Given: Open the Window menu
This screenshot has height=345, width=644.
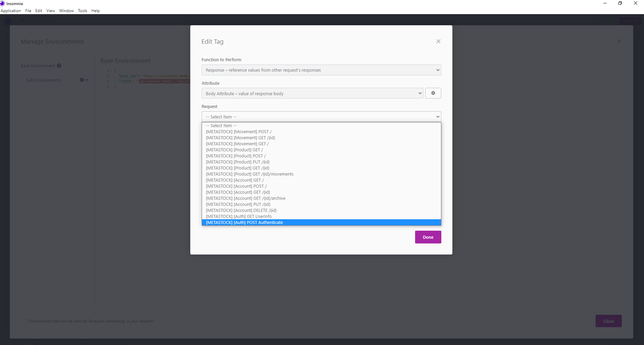Looking at the screenshot, I should point(67,11).
